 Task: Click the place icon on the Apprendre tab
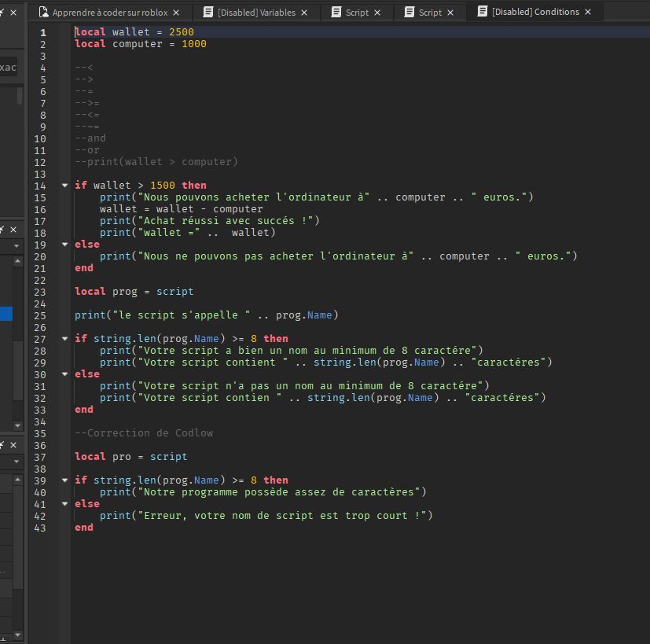tap(43, 13)
